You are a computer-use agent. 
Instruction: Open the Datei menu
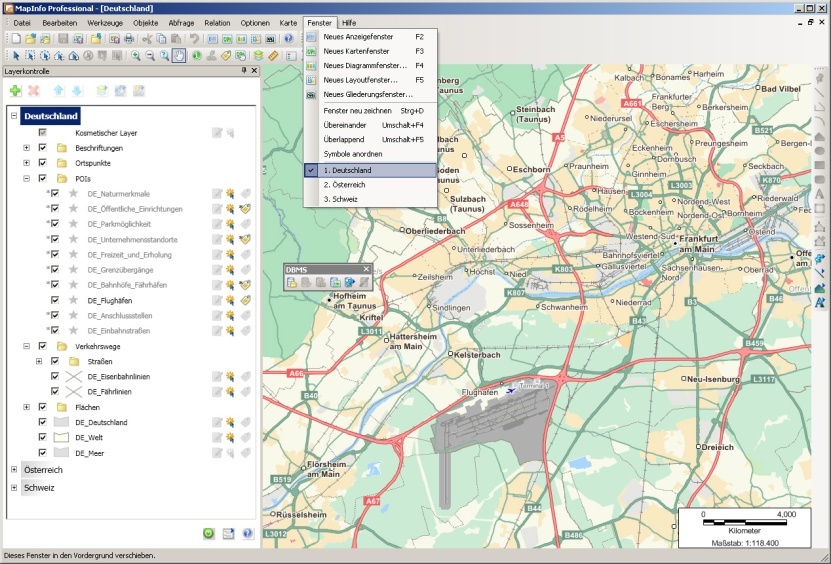pos(22,23)
